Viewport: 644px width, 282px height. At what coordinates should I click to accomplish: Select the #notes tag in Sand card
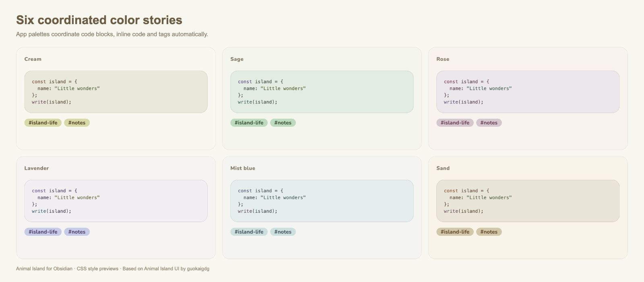pos(489,232)
